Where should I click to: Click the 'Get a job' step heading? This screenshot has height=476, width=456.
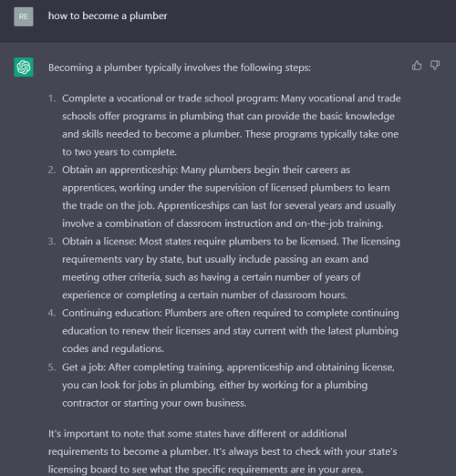(x=83, y=367)
